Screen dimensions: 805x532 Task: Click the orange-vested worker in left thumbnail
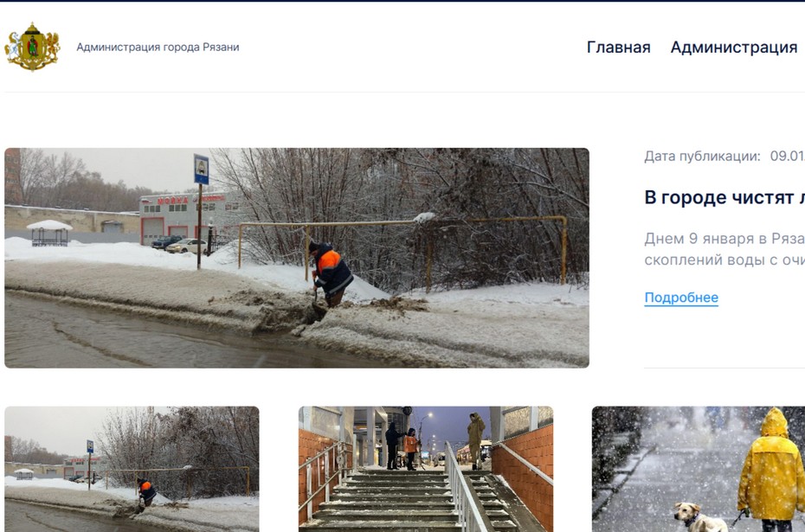[x=146, y=491]
